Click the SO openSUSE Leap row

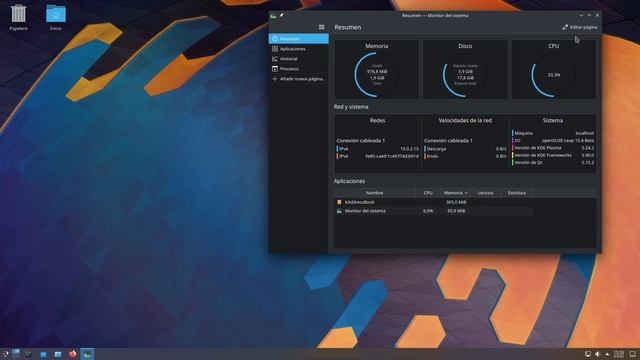553,140
